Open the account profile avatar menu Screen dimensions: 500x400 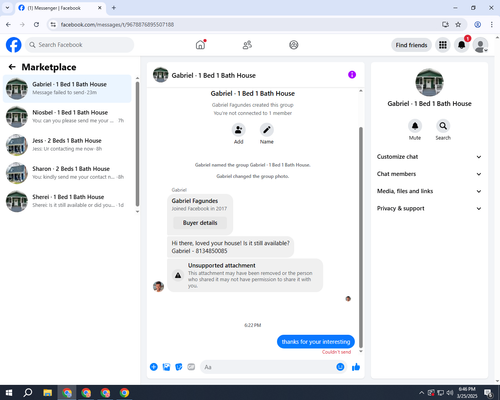[x=480, y=45]
